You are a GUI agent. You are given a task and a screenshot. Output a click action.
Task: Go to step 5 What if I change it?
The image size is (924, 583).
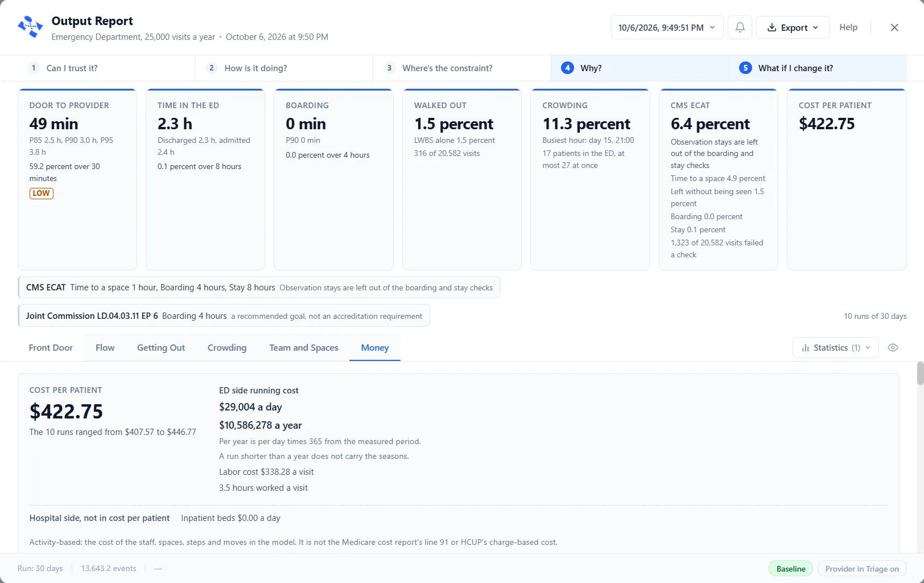818,68
